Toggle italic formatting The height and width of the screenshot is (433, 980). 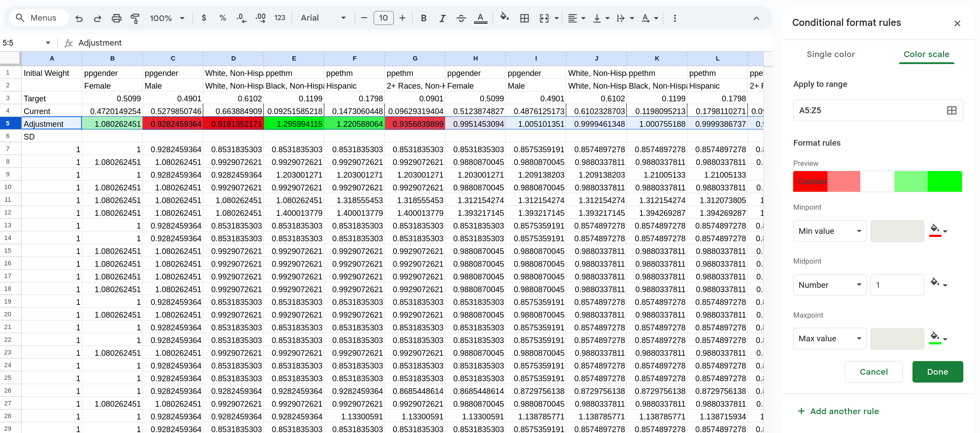[442, 18]
